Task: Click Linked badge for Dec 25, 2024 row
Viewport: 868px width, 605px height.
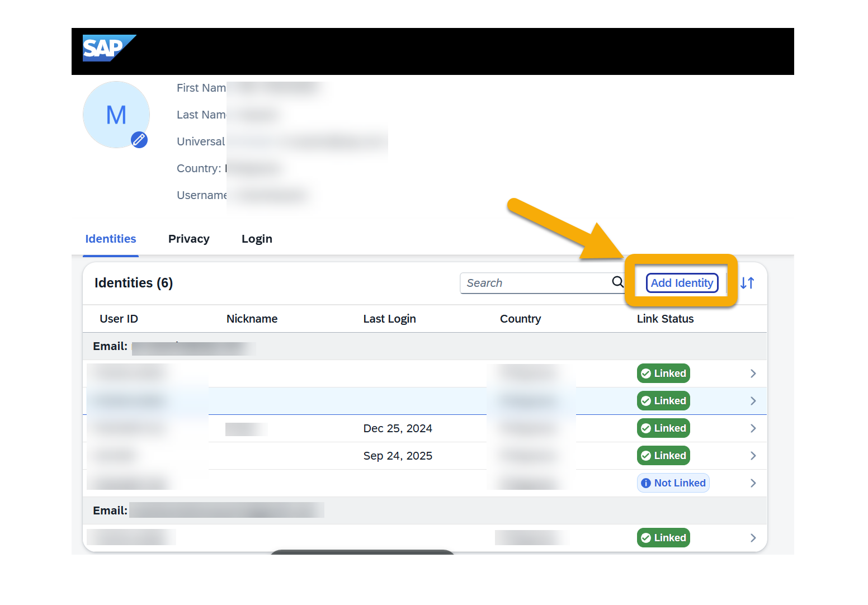Action: 663,428
